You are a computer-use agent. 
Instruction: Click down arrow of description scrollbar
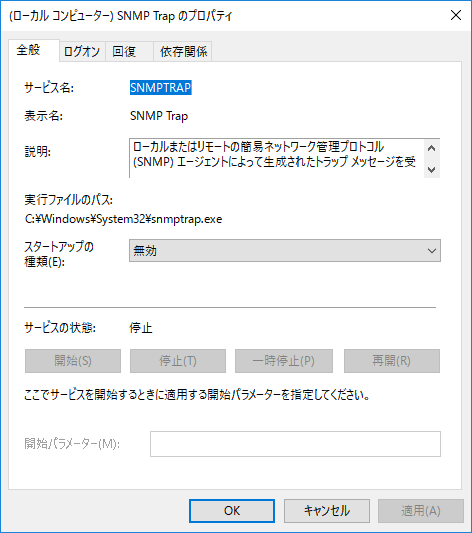tap(432, 169)
